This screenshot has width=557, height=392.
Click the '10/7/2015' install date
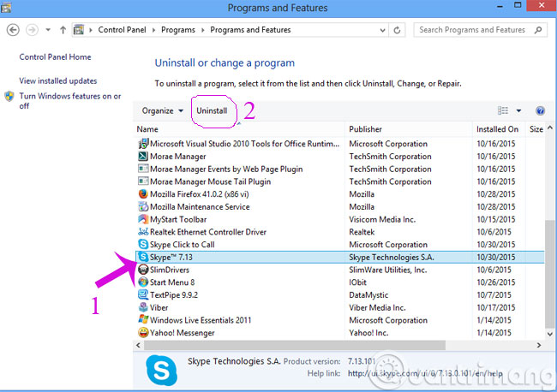click(494, 294)
